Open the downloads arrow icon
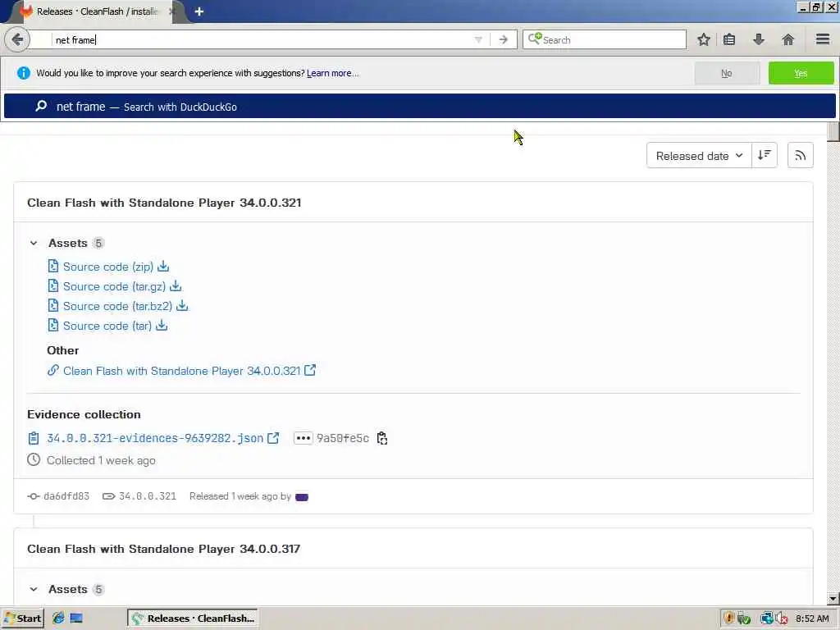Viewport: 840px width, 630px height. [x=759, y=39]
